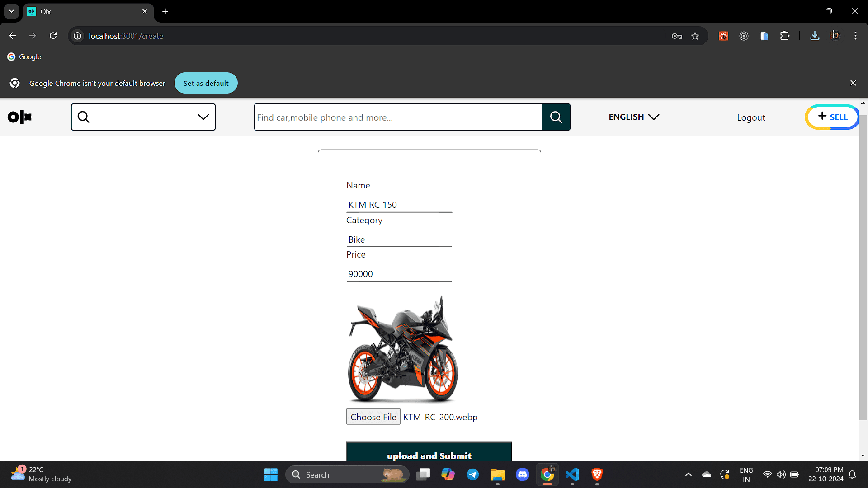
Task: Click the circular target extension icon
Action: (x=744, y=36)
